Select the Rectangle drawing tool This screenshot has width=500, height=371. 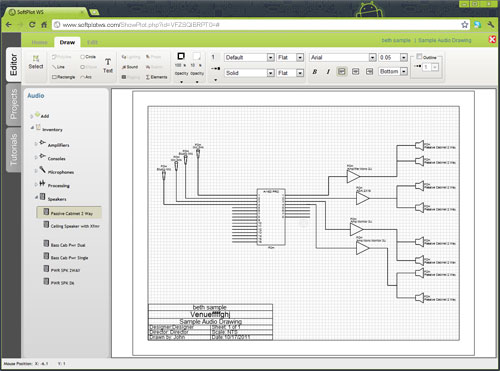click(x=63, y=77)
